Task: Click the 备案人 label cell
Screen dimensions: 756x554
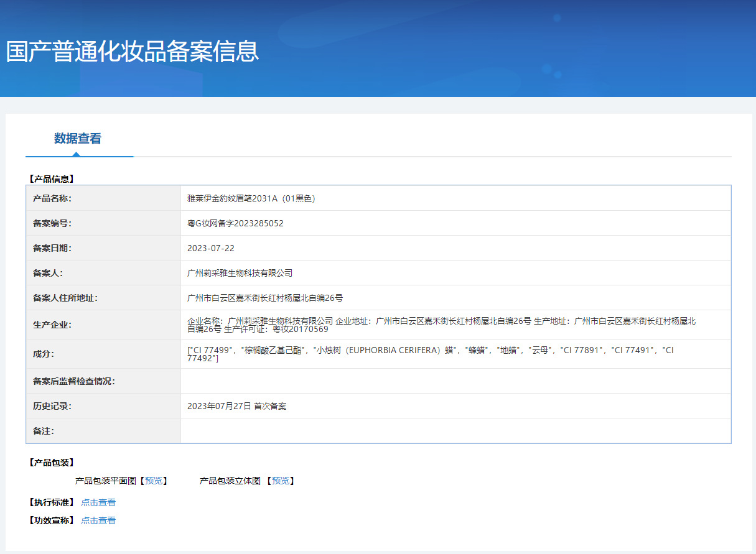Action: click(x=103, y=273)
